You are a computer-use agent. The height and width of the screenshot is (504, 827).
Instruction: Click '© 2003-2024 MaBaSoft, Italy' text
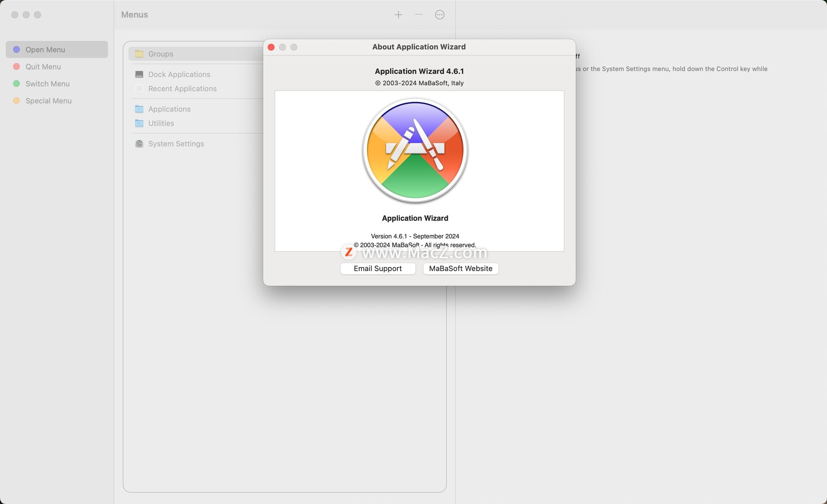419,83
